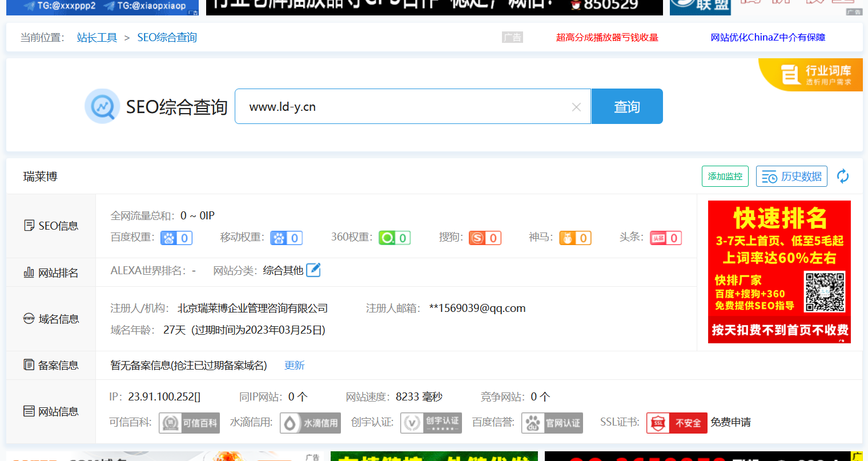Open 历史数据 history data
This screenshot has height=461, width=868.
coord(791,177)
